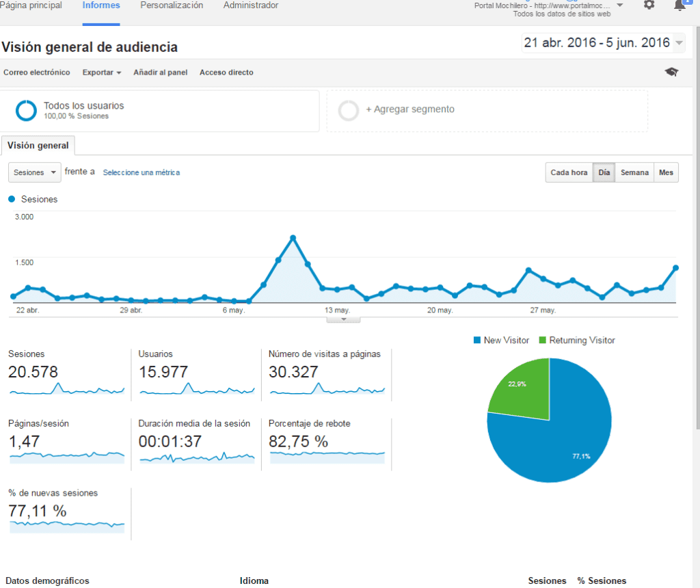Open the Administrador tab
Image resolution: width=700 pixels, height=588 pixels.
(x=251, y=5)
